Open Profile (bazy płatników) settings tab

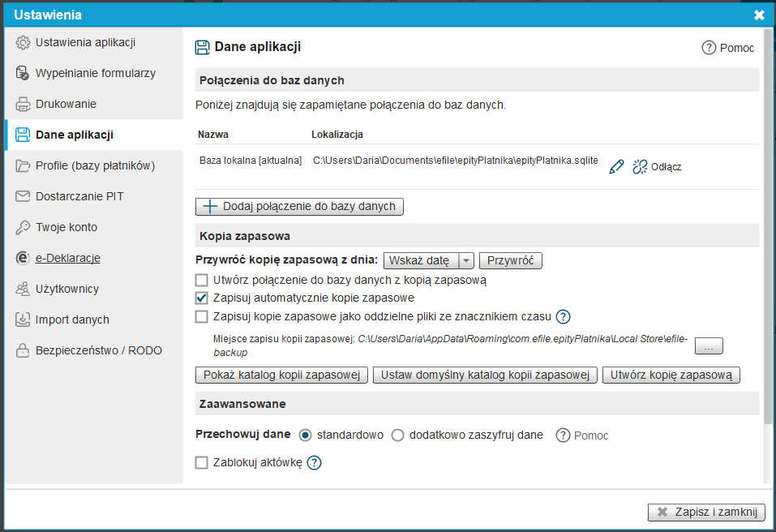pos(95,165)
